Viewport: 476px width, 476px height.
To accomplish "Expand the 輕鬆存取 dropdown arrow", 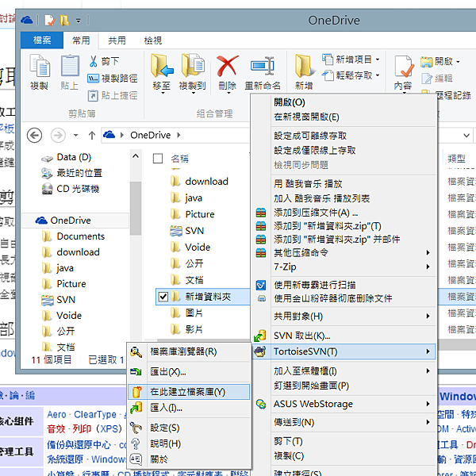I will pos(378,75).
